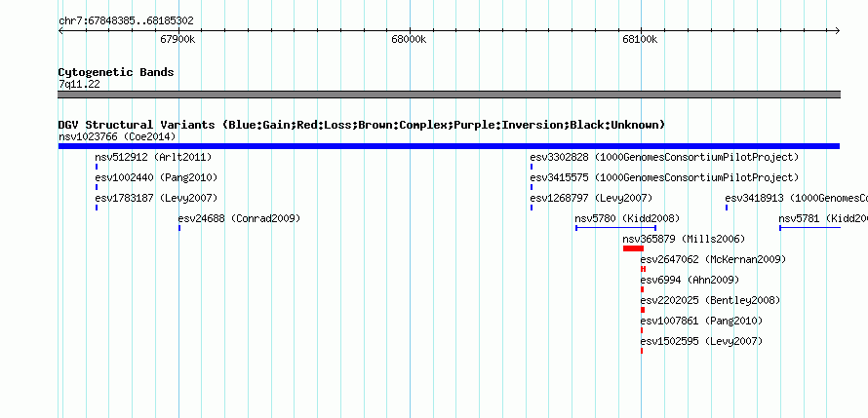Click the esv3418913 blue gain marker
868x418 pixels.
tap(727, 208)
